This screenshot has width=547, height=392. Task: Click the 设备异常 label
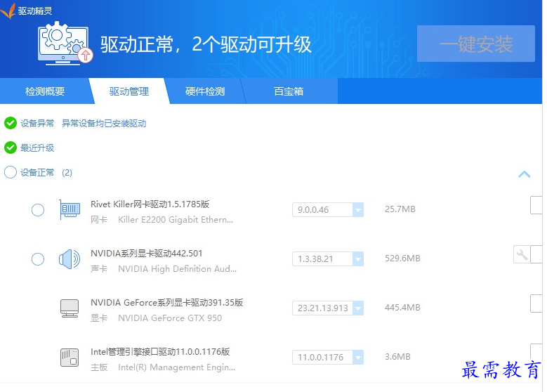37,123
